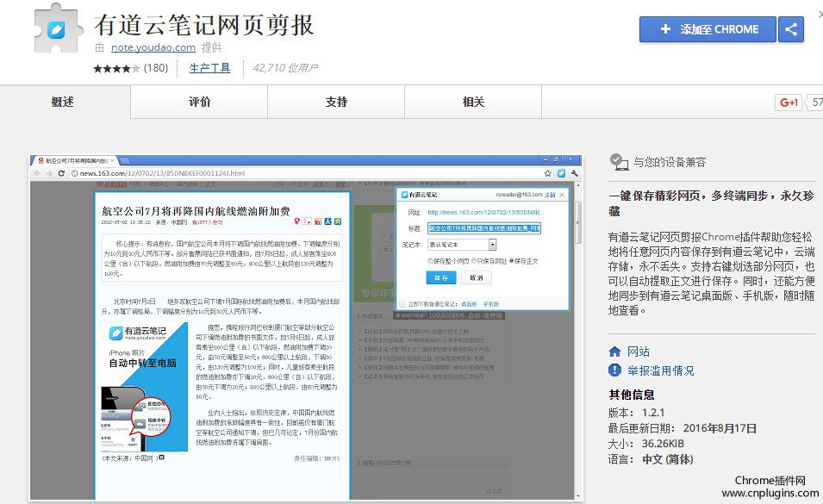Open the 桌面版 download link
This screenshot has width=823, height=504.
click(469, 304)
